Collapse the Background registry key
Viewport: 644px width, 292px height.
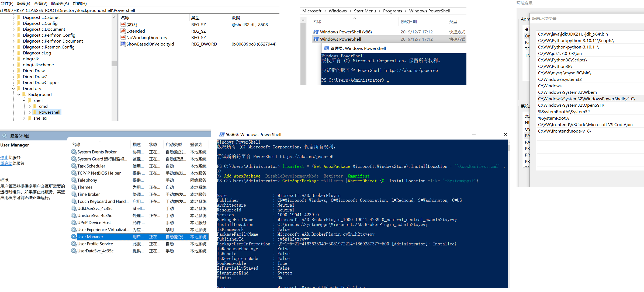point(19,94)
